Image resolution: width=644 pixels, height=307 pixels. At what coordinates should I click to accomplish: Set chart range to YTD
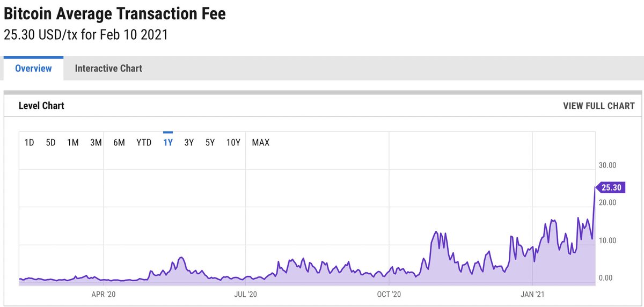(144, 142)
